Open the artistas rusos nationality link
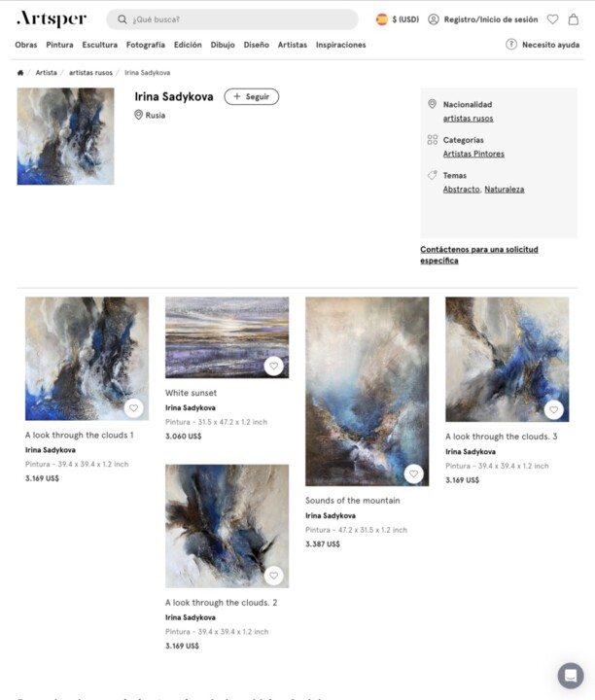This screenshot has width=595, height=700. click(469, 119)
